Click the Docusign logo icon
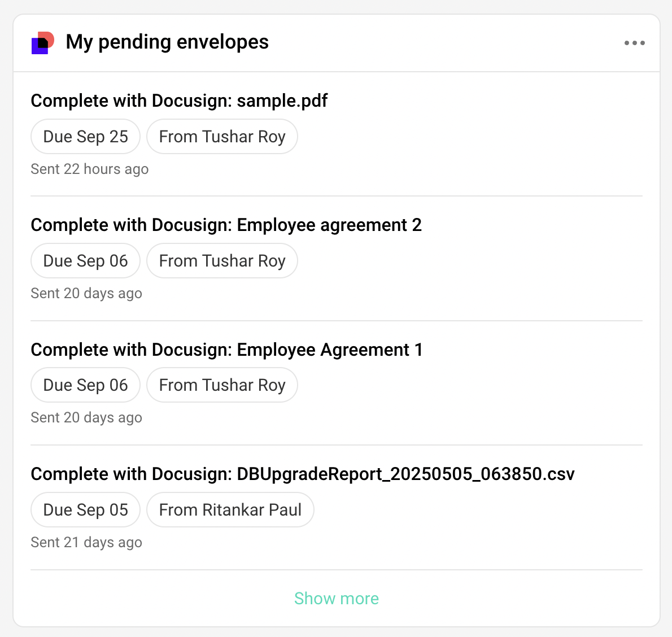672x637 pixels. tap(43, 43)
